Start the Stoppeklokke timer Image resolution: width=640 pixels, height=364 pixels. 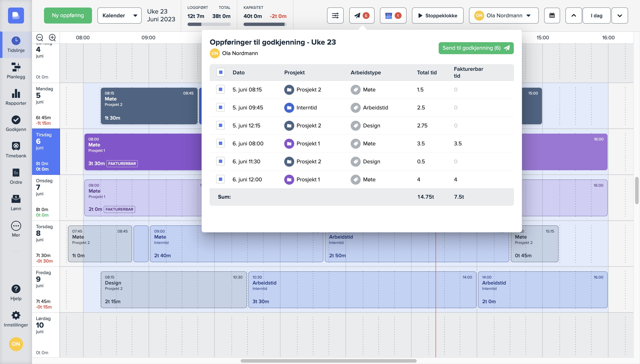point(438,16)
